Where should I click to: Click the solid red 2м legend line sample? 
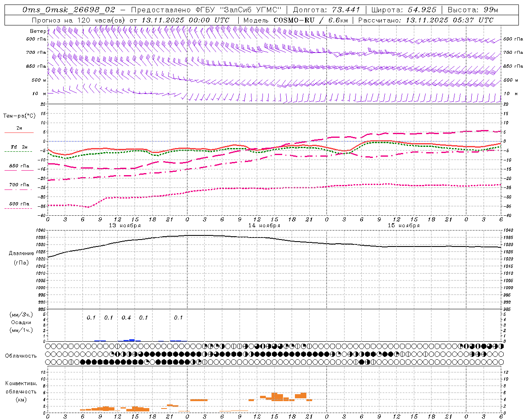[19, 132]
